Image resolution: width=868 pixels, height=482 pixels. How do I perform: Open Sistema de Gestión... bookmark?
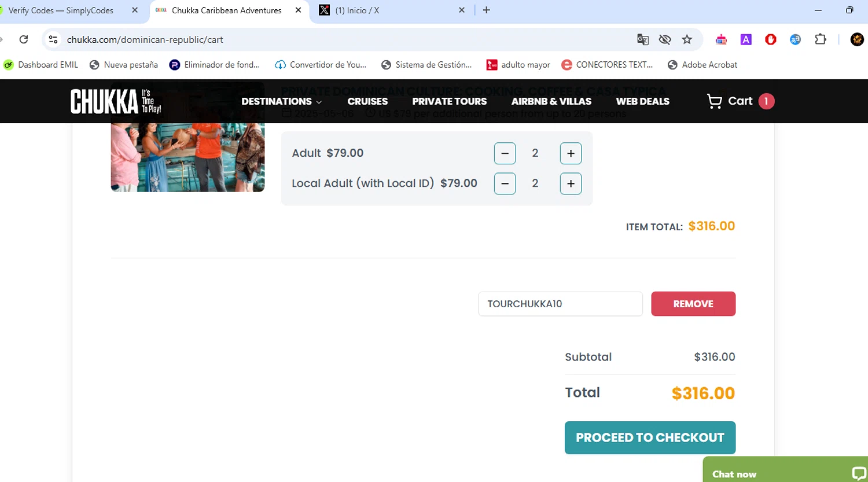pos(426,65)
